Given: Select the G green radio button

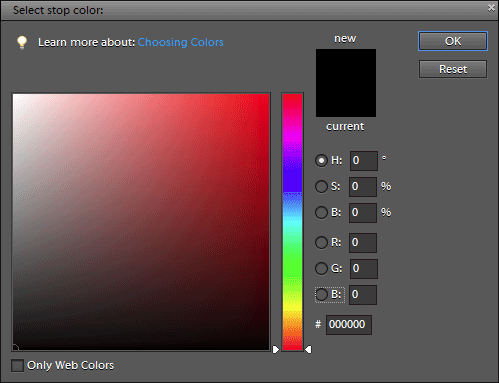Looking at the screenshot, I should click(x=321, y=268).
